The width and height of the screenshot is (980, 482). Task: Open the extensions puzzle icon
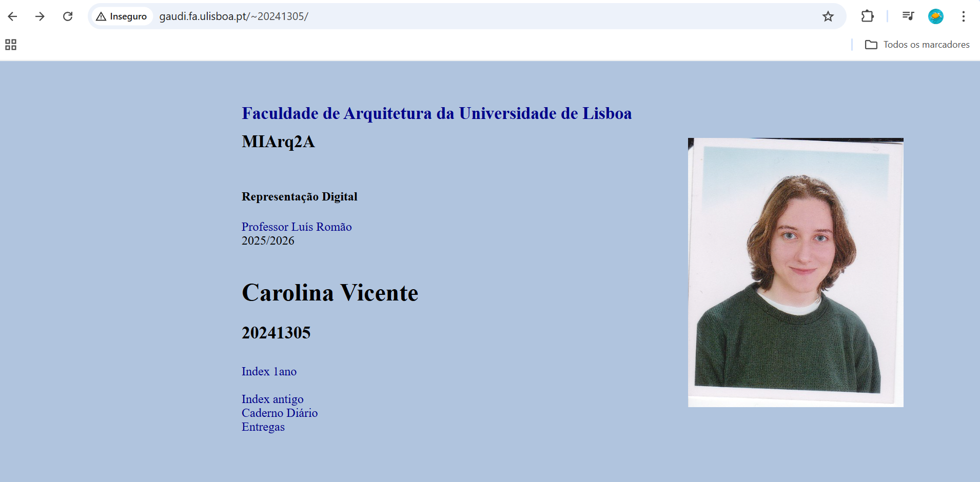click(867, 16)
